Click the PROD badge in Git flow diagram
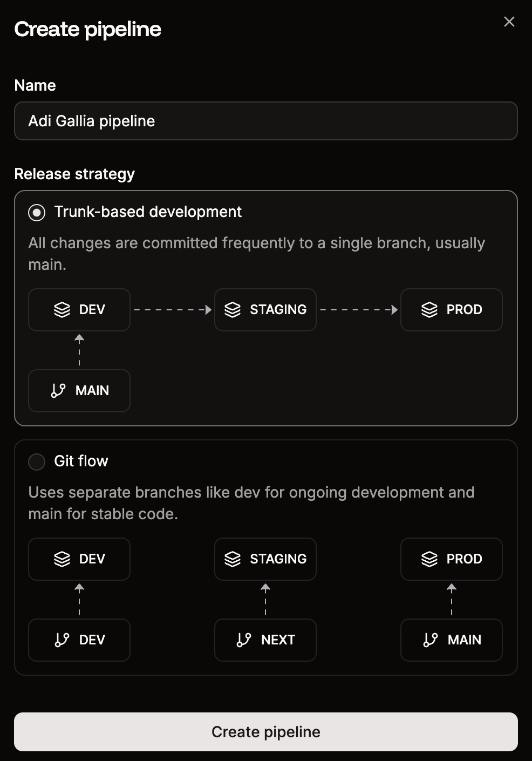 [451, 559]
